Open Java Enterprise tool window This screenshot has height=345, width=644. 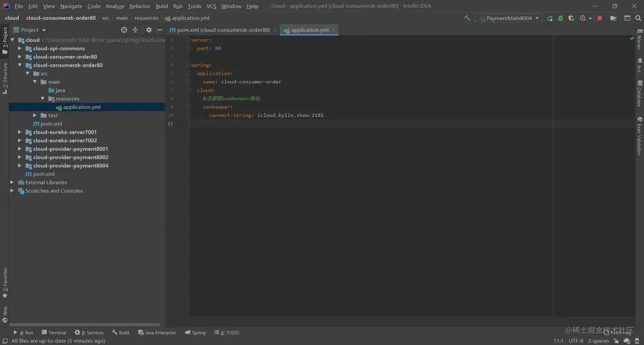coord(157,333)
